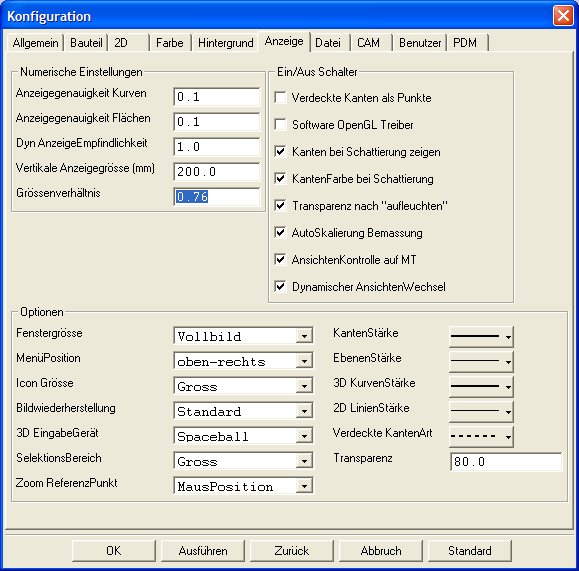This screenshot has height=571, width=579.
Task: Cancel with the Abbruch button
Action: point(381,551)
